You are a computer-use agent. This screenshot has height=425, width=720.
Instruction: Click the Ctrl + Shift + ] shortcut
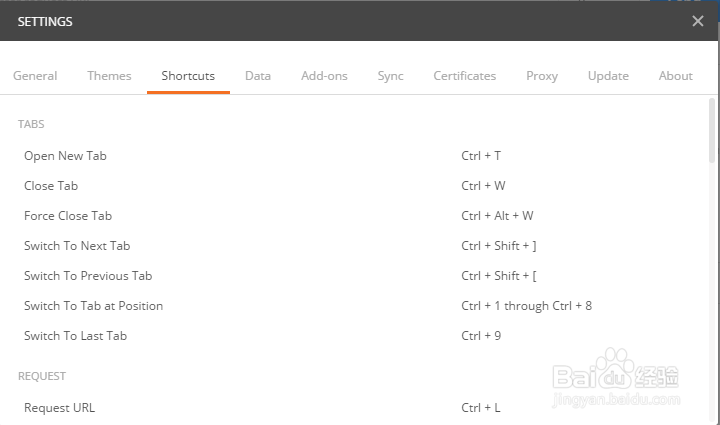click(x=499, y=246)
